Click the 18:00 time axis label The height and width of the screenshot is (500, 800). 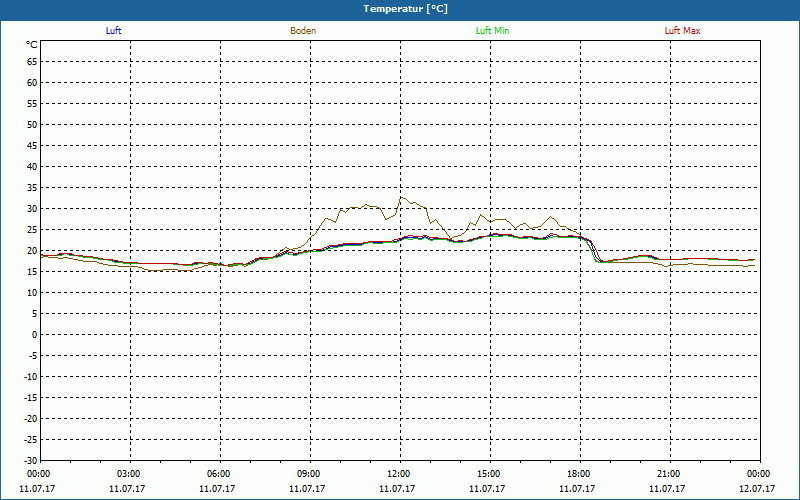coord(581,474)
